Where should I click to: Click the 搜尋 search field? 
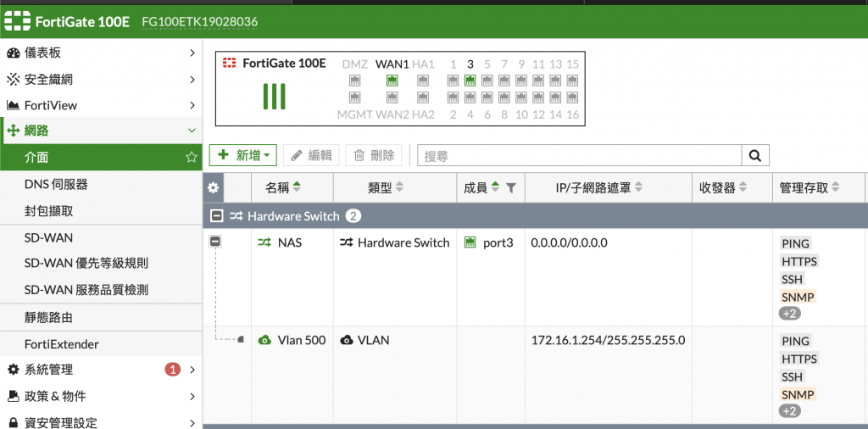[579, 155]
